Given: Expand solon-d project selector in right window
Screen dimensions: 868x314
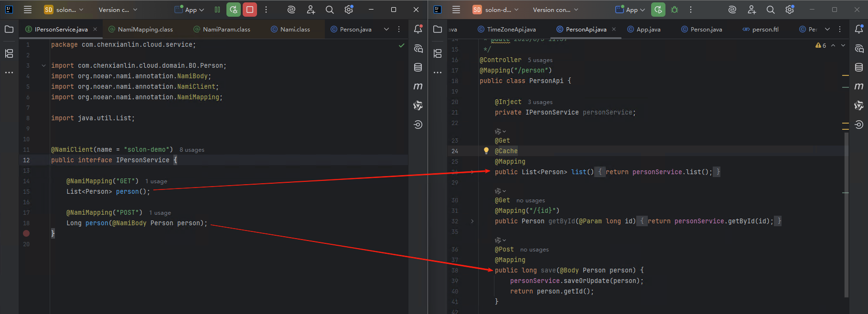Looking at the screenshot, I should point(495,10).
